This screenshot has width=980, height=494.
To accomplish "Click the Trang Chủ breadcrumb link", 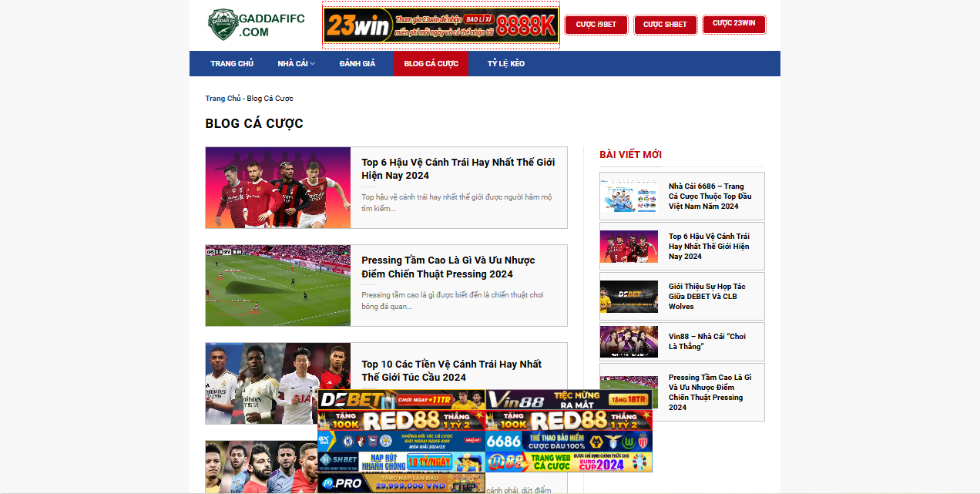I will [x=223, y=99].
